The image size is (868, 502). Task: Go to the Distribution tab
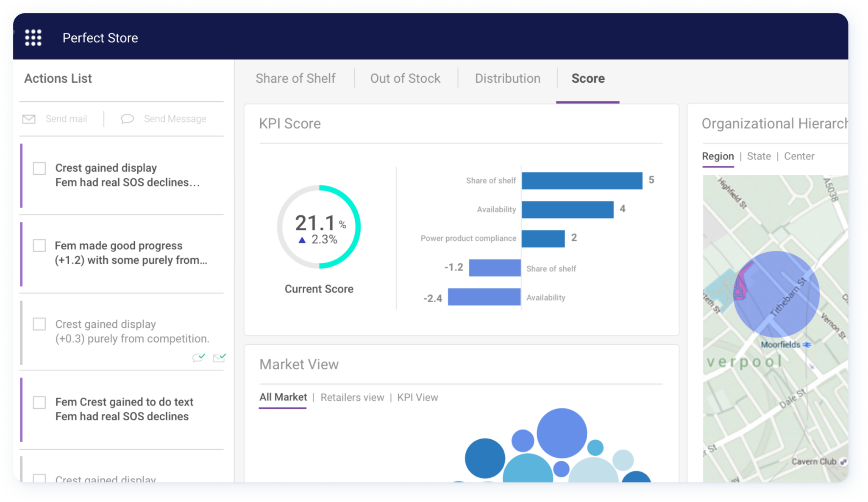pos(507,78)
